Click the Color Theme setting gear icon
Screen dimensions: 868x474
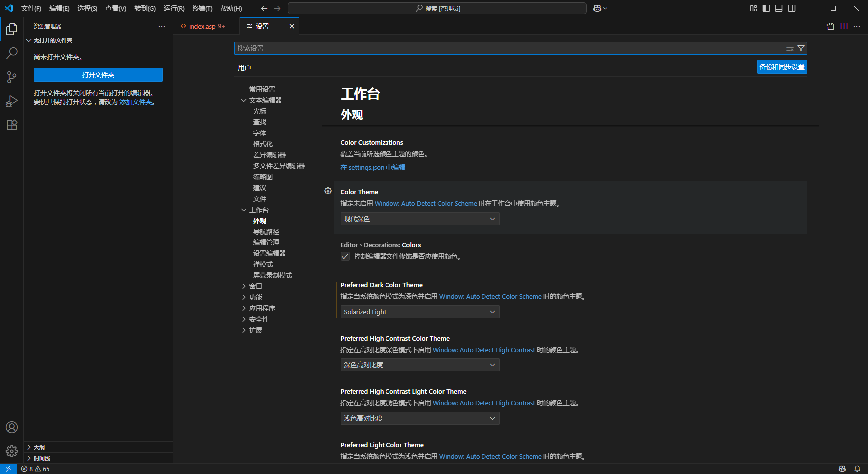pos(328,191)
